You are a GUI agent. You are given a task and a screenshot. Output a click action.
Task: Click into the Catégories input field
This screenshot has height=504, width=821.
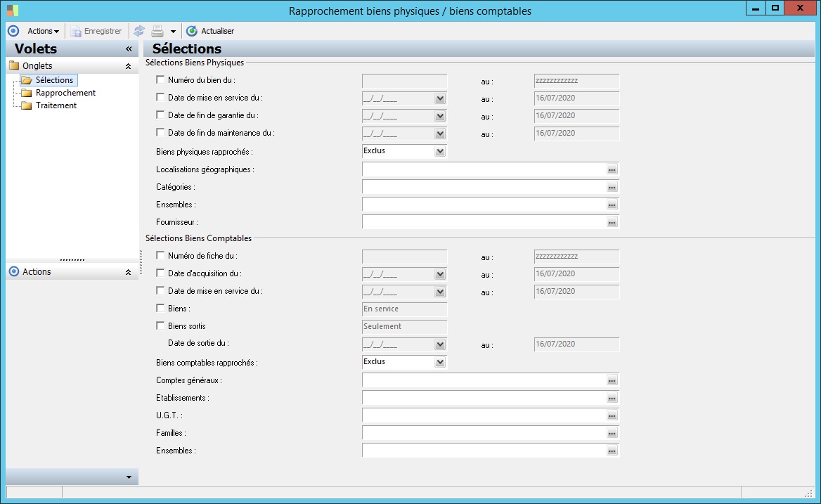[x=484, y=187]
